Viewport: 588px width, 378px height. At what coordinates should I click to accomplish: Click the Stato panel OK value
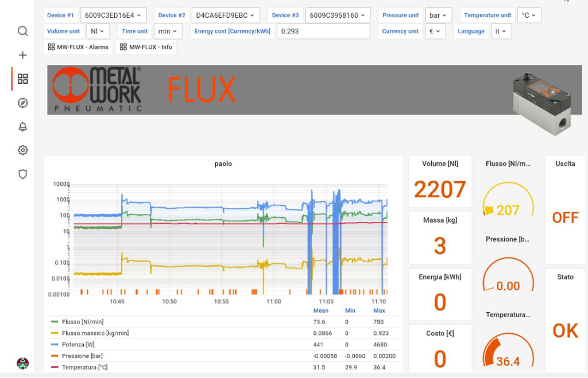coord(565,331)
